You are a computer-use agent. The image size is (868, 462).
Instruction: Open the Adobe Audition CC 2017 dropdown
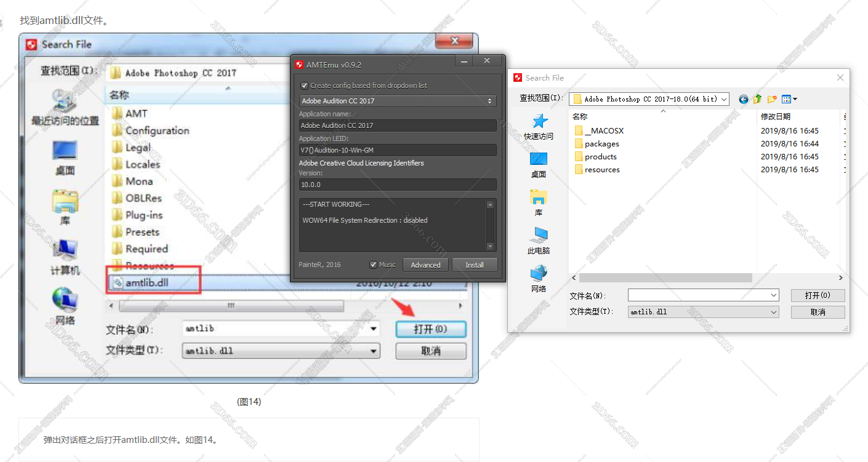coord(398,101)
